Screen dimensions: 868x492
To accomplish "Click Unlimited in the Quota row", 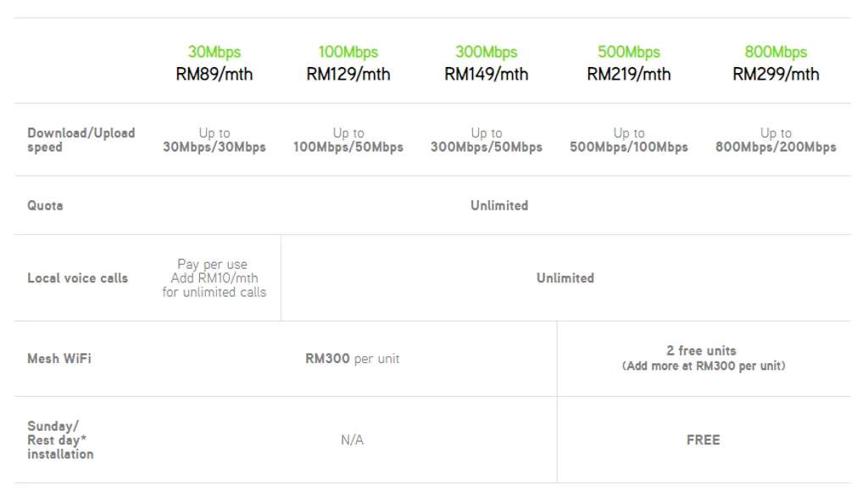I will (499, 205).
